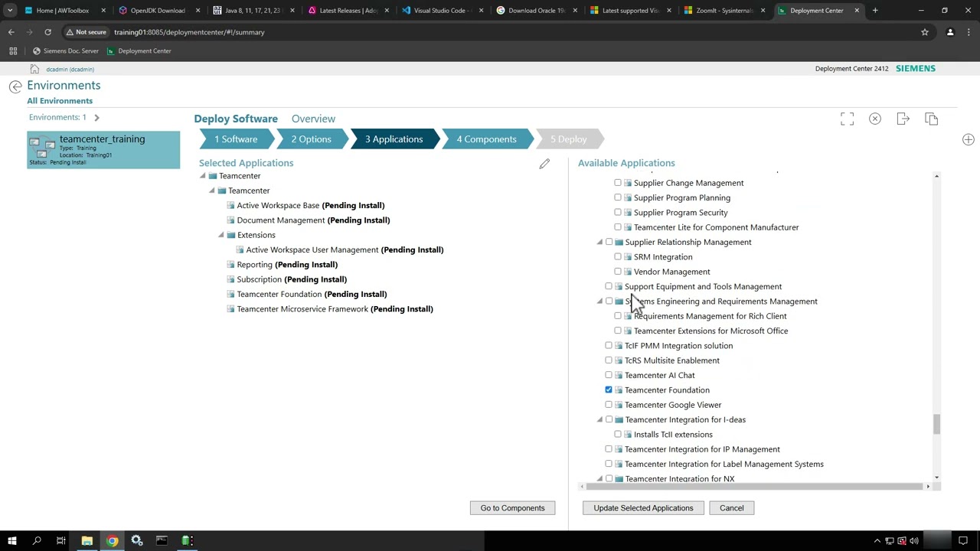Collapse the nested Teamcenter node
The width and height of the screenshot is (980, 551).
[212, 191]
